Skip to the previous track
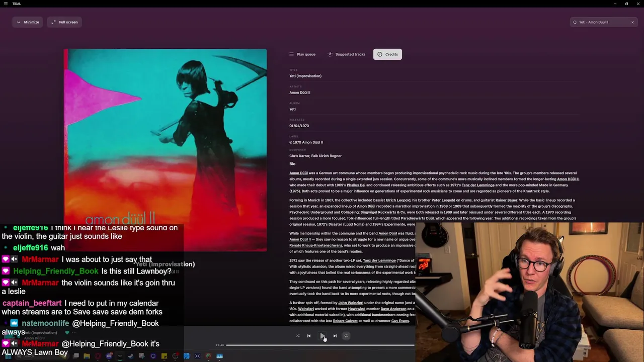 click(309, 336)
